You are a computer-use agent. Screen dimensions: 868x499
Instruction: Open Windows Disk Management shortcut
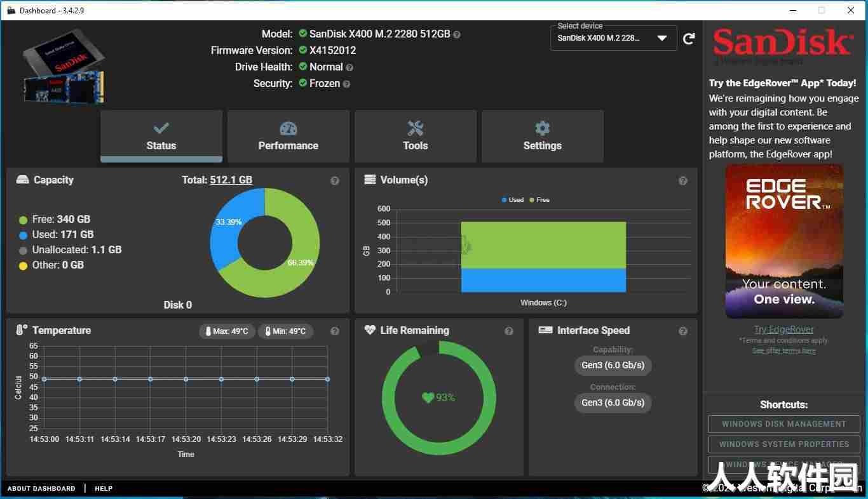[x=784, y=424]
